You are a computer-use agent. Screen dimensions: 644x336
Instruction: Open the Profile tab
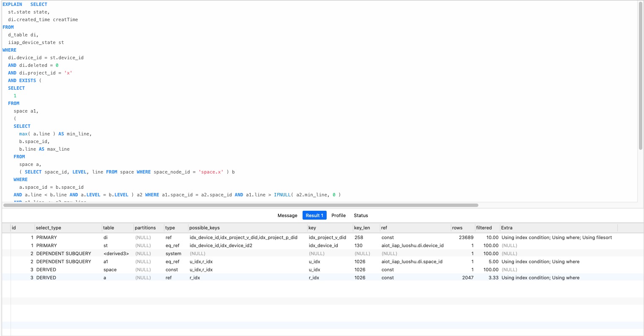[338, 215]
